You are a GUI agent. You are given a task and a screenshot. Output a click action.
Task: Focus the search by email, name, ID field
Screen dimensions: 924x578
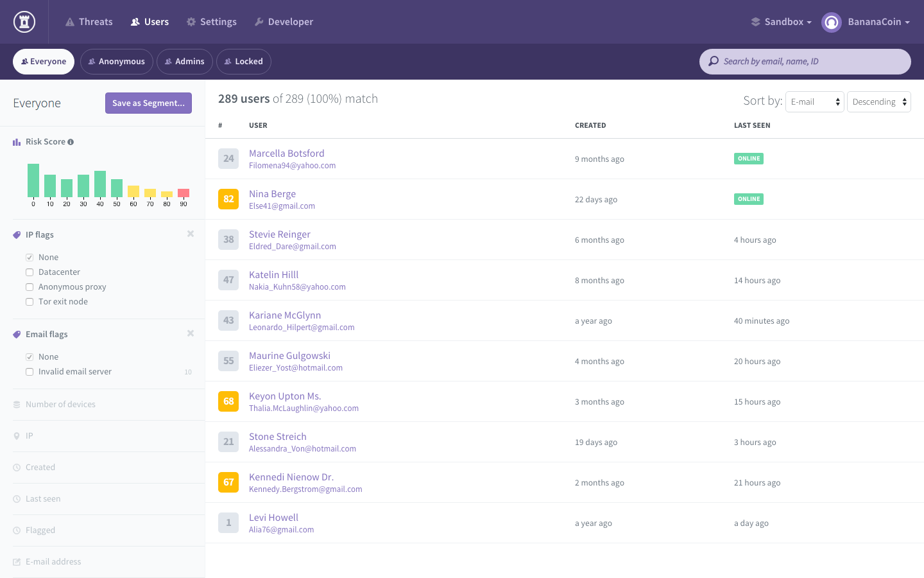[805, 62]
